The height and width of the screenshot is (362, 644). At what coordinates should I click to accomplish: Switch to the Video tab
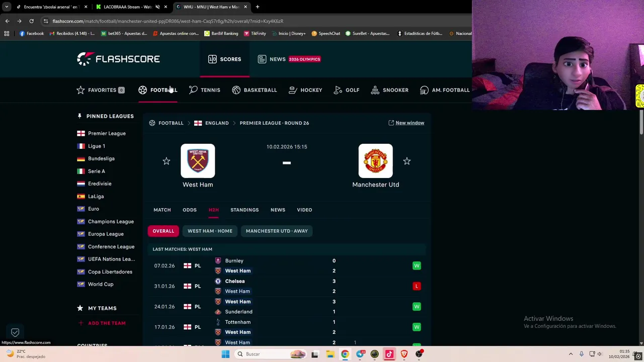tap(304, 210)
